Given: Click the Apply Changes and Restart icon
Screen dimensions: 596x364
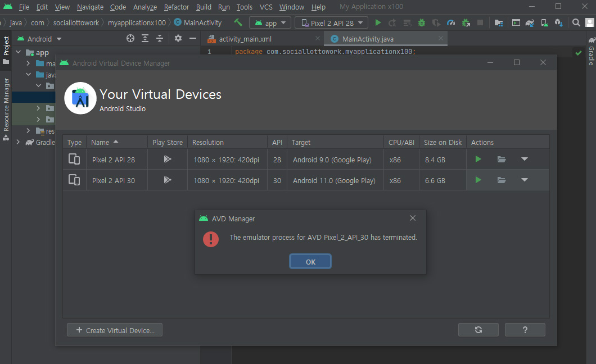Looking at the screenshot, I should pos(392,23).
